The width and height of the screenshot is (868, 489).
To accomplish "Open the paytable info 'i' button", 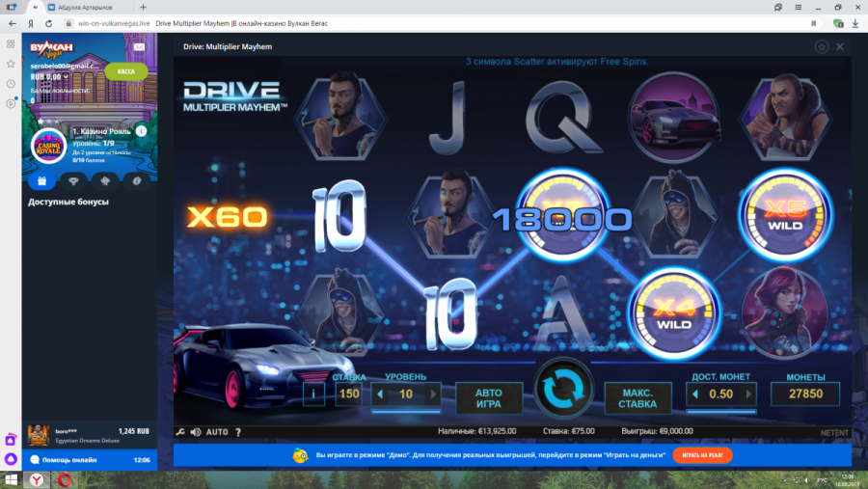I will click(x=313, y=394).
